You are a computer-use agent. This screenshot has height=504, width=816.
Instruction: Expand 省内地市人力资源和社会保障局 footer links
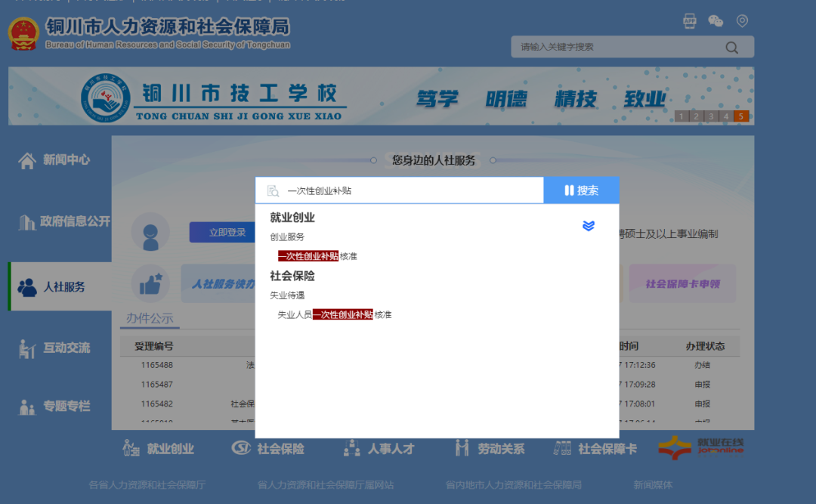click(x=513, y=485)
